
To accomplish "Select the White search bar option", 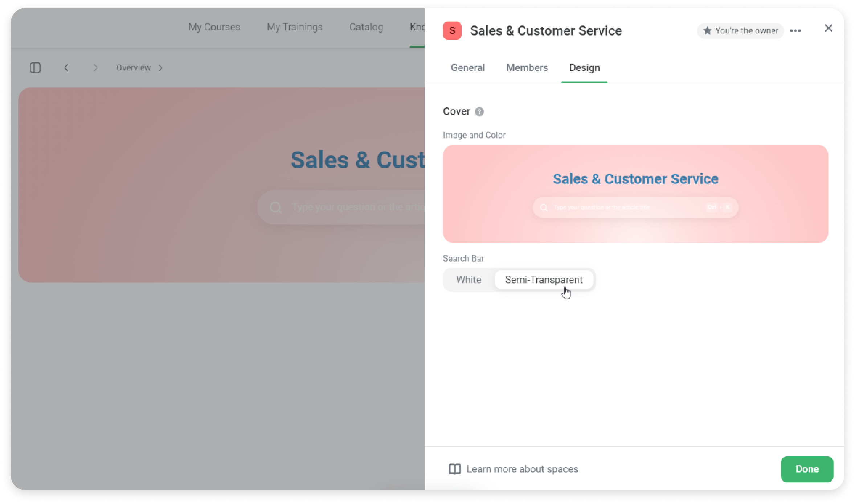I will click(469, 280).
